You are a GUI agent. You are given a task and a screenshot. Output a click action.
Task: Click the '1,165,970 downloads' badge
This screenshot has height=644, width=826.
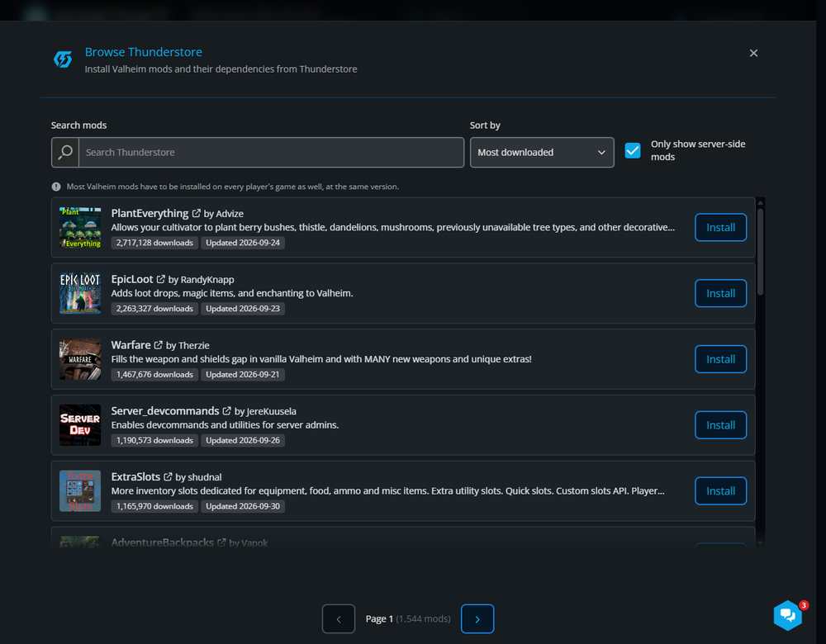click(x=155, y=506)
